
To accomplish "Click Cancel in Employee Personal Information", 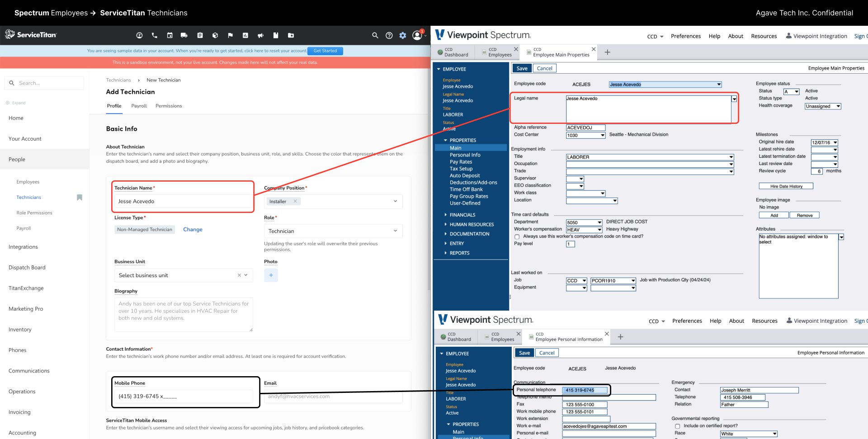I will (x=547, y=353).
